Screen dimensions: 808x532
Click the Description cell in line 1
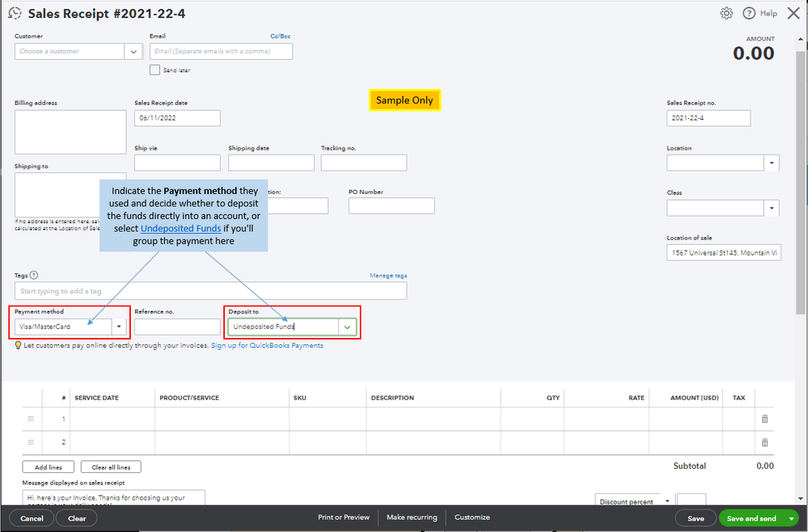pos(434,420)
